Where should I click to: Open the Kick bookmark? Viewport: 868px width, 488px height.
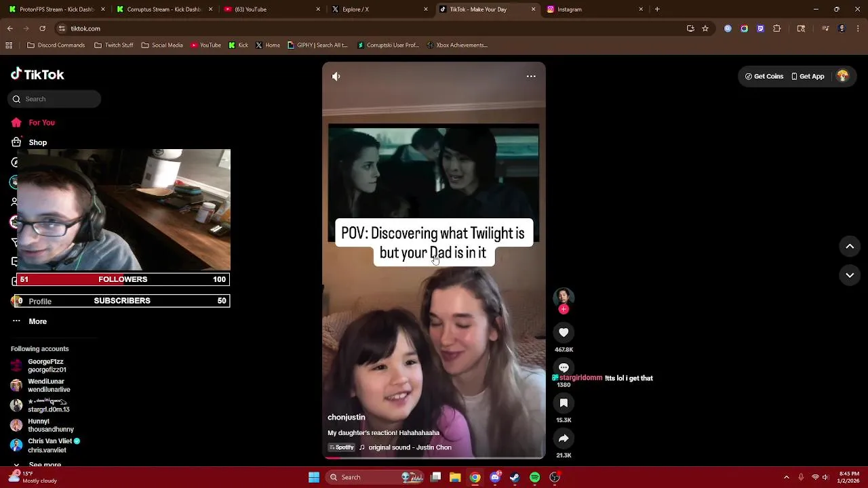tap(238, 45)
